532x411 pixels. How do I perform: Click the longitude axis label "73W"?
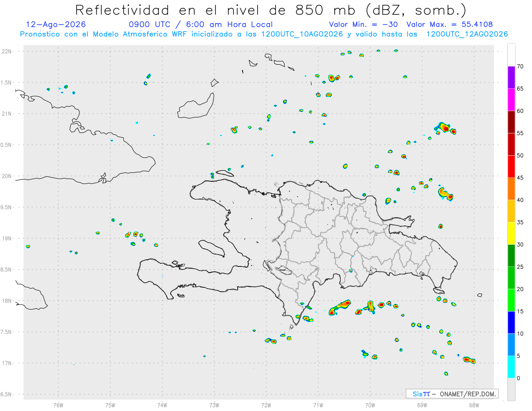[x=214, y=405]
